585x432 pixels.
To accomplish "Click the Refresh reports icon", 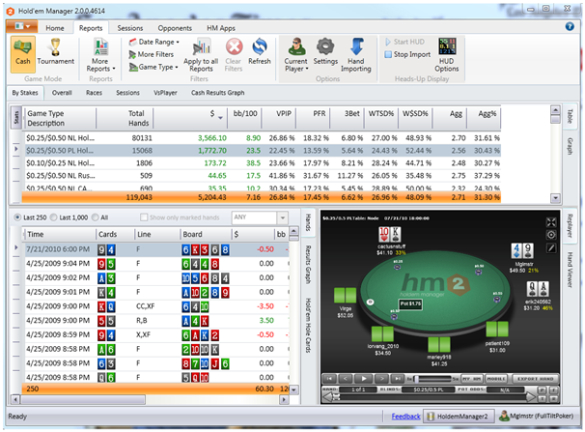I will coord(259,52).
